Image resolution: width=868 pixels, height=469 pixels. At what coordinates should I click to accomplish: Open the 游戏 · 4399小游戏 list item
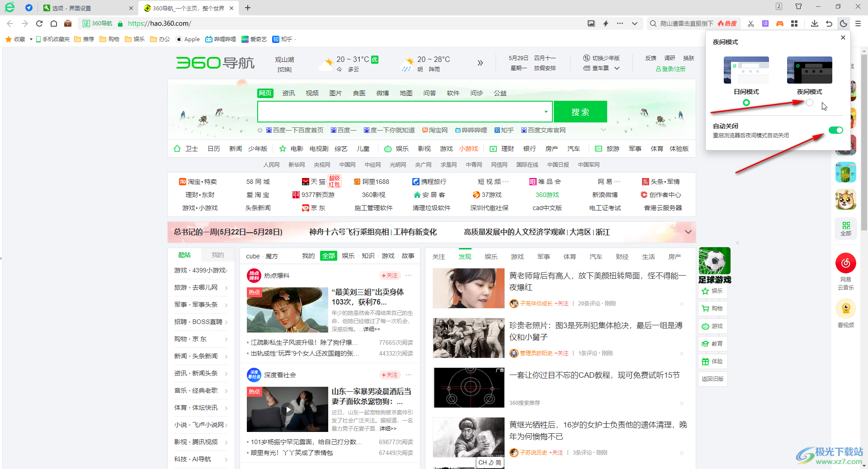[201, 270]
